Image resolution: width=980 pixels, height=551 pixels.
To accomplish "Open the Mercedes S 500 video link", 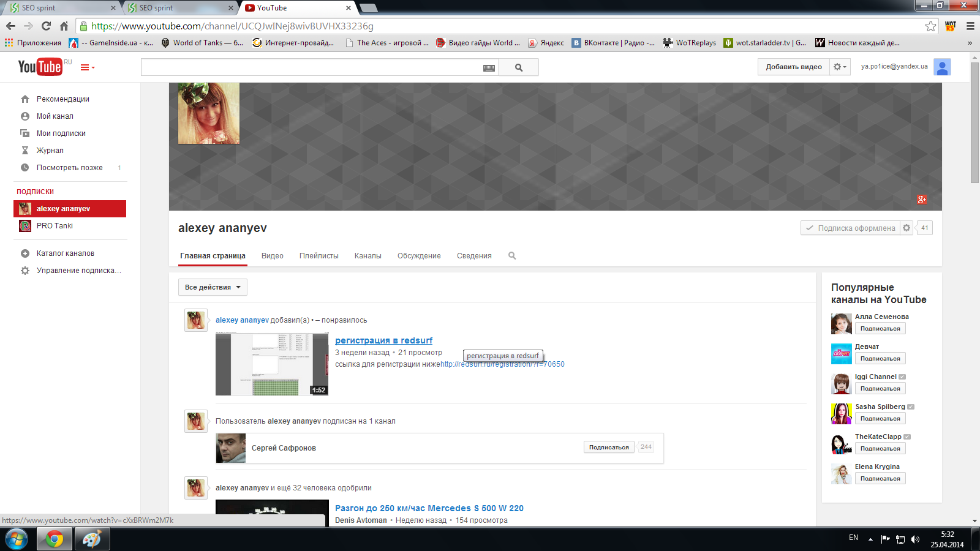I will 429,508.
